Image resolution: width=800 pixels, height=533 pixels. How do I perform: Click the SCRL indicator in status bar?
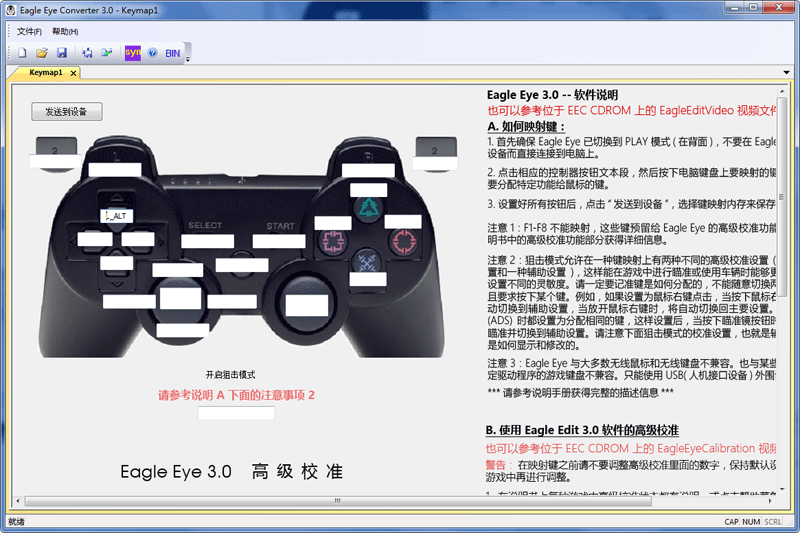point(773,522)
